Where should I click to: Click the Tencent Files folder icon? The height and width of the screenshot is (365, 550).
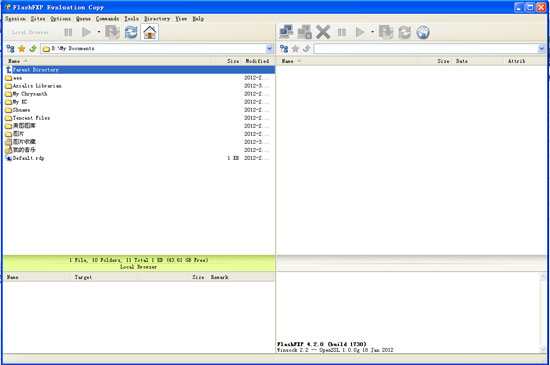pos(8,118)
